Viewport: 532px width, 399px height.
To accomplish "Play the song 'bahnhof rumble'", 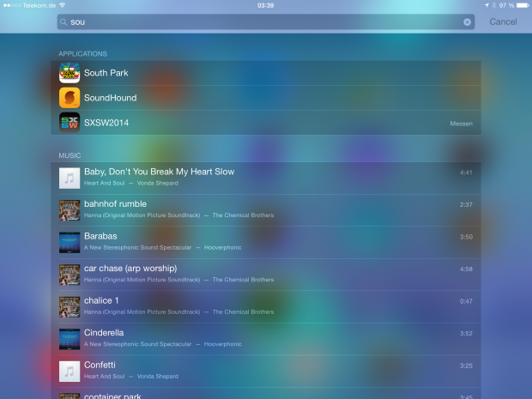I will [266, 210].
